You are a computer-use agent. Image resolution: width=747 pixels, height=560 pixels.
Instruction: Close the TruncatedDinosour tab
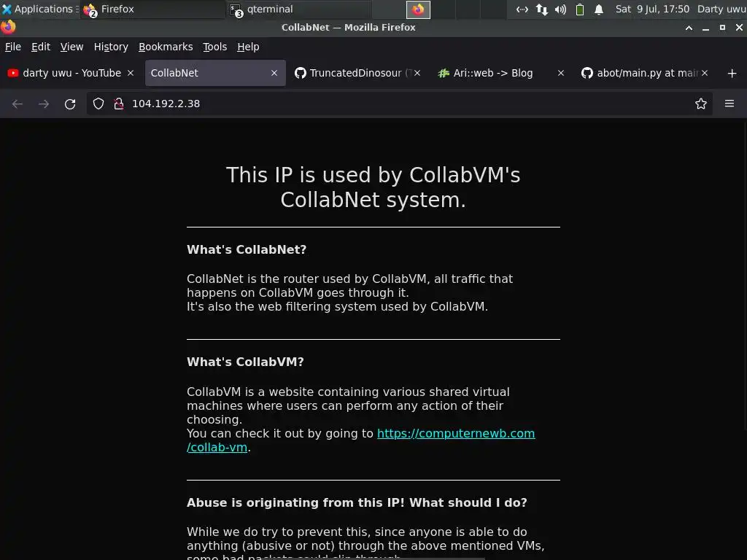417,73
